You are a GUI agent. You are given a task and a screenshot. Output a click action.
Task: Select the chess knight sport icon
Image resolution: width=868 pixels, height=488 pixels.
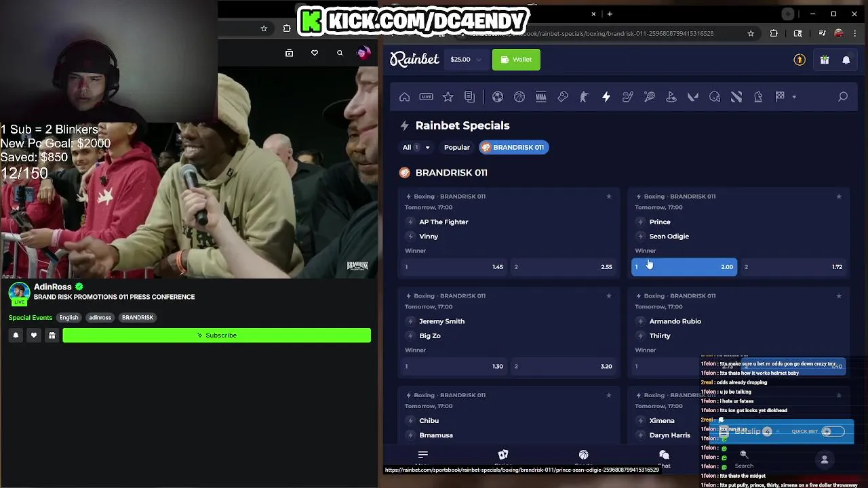[758, 97]
